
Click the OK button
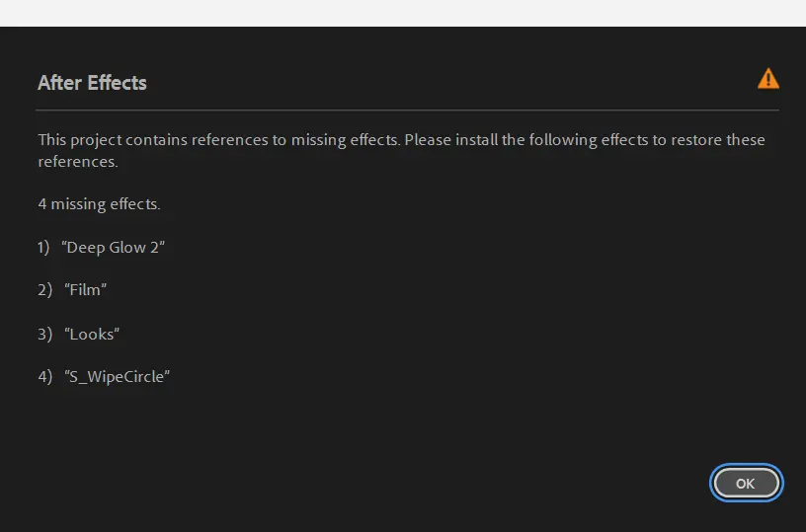[746, 484]
